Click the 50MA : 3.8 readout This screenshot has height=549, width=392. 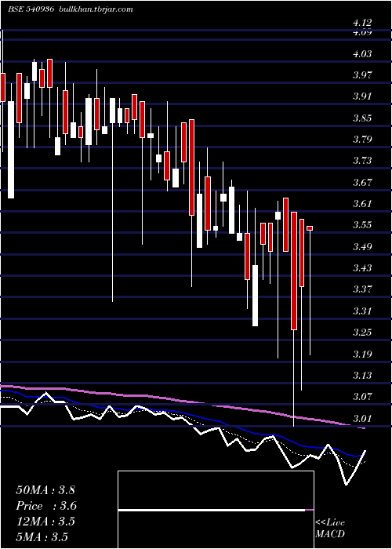pos(45,489)
